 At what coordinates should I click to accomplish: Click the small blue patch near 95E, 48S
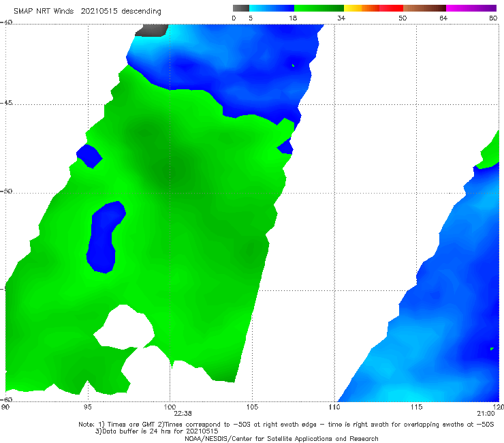(89, 156)
